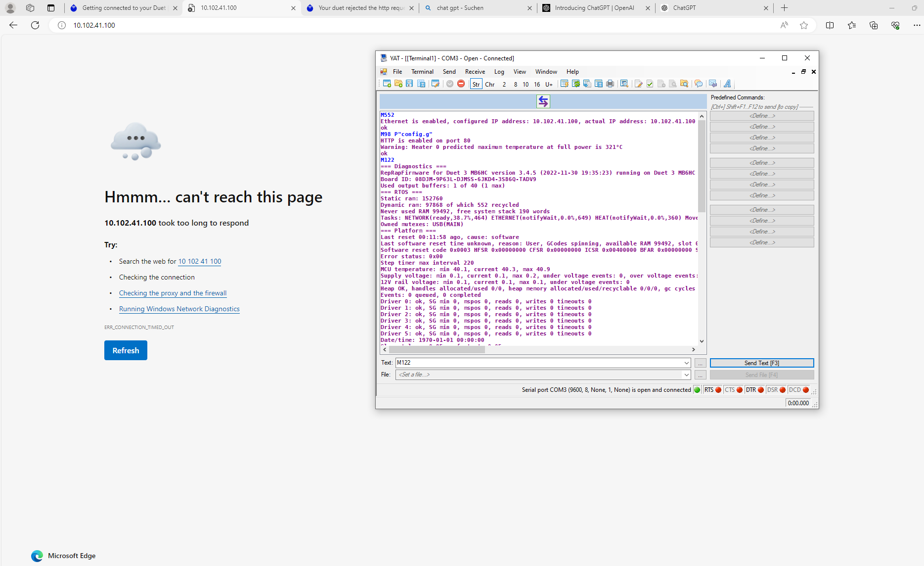924x566 pixels.
Task: Open the Window menu in YAT
Action: click(x=546, y=72)
